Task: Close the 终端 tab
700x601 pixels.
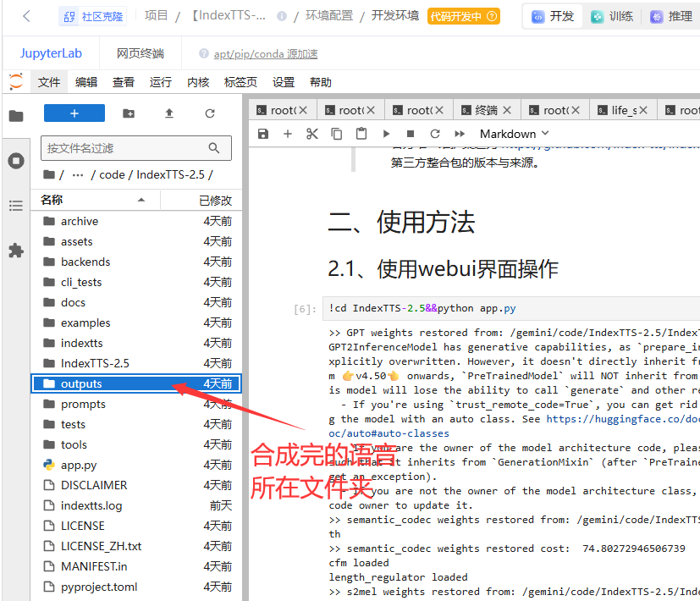Action: [507, 110]
